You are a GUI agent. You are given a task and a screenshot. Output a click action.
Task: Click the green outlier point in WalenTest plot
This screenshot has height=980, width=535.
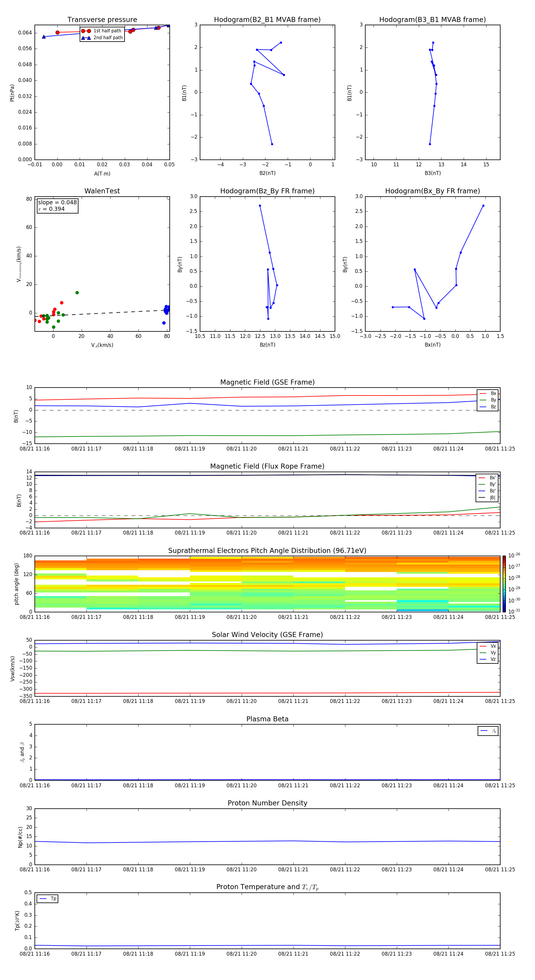pyautogui.click(x=77, y=293)
